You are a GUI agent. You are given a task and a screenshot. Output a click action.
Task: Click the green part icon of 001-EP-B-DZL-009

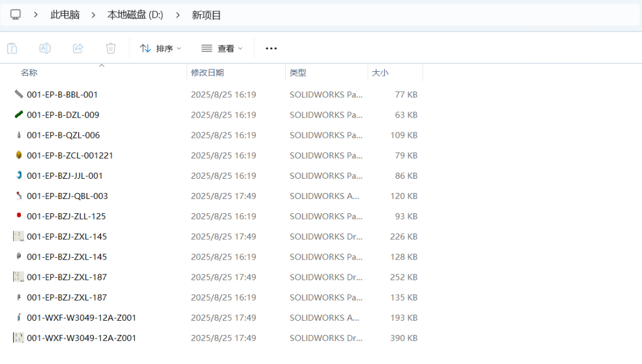pyautogui.click(x=19, y=115)
